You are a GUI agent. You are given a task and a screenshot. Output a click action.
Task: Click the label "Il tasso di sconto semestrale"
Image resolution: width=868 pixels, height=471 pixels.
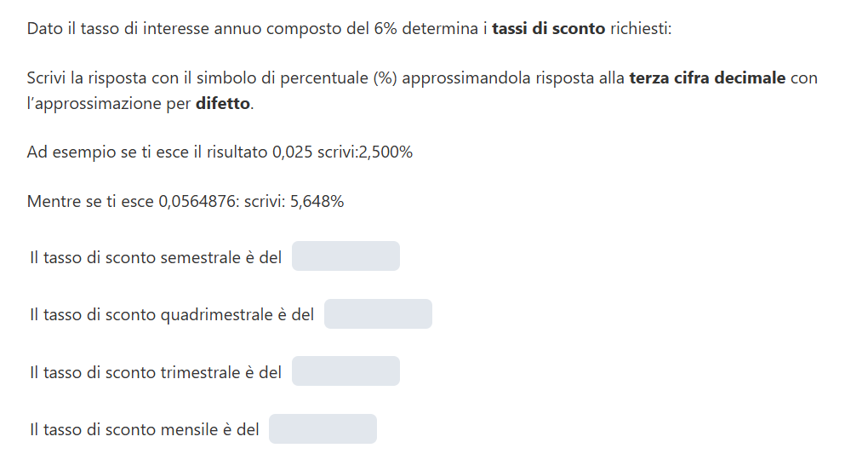pos(136,257)
